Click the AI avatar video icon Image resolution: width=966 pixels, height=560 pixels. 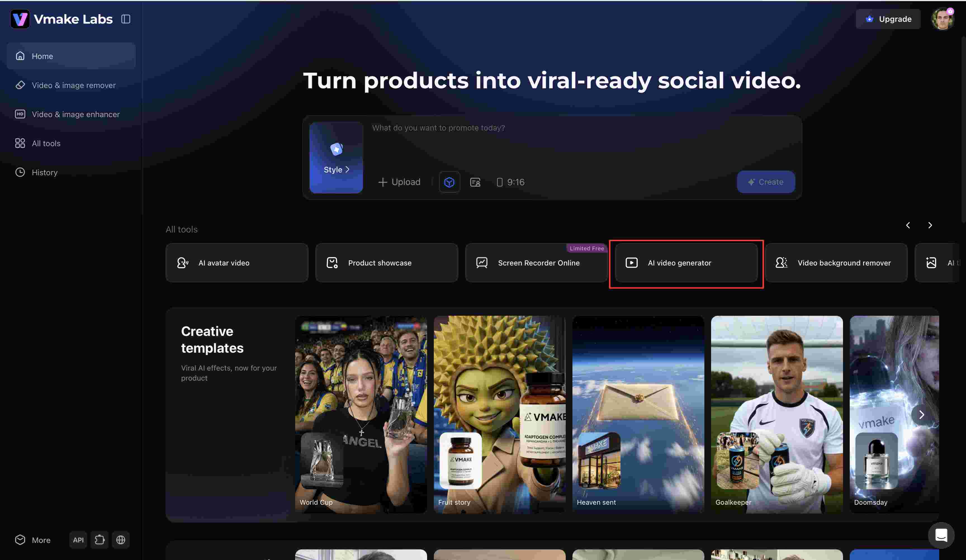pyautogui.click(x=183, y=263)
